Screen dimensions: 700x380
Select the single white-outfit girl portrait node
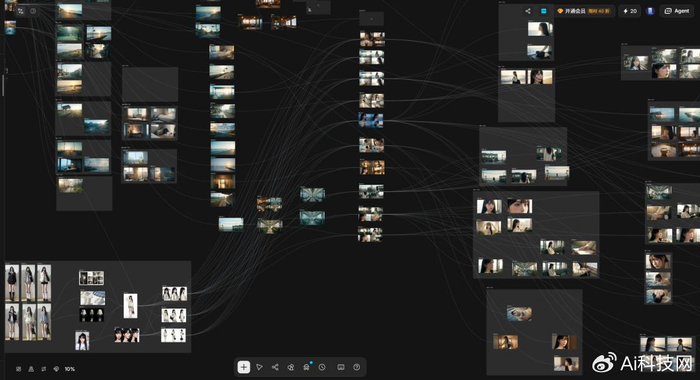[130, 306]
